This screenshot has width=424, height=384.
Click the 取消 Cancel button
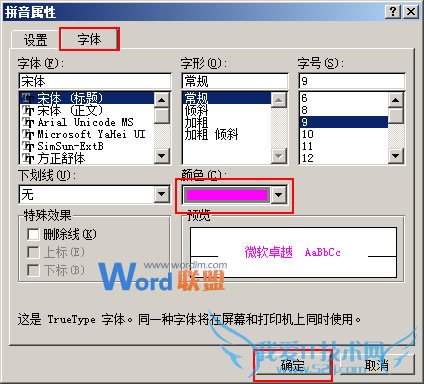tap(377, 365)
